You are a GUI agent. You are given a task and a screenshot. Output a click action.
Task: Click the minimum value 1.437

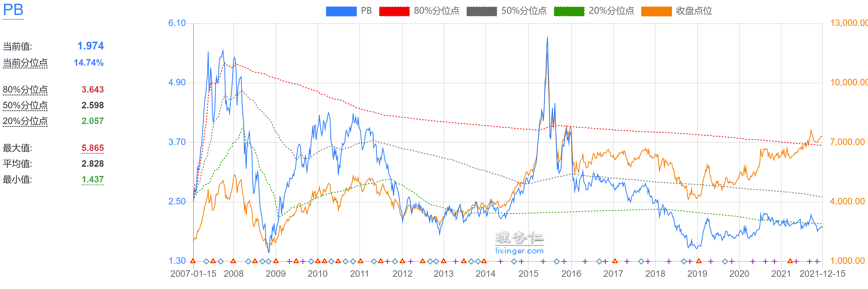[93, 179]
